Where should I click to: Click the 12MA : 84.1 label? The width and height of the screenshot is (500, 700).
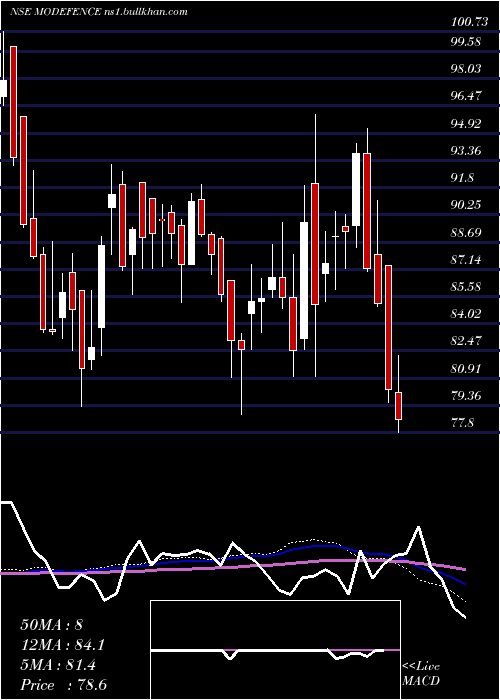(64, 645)
